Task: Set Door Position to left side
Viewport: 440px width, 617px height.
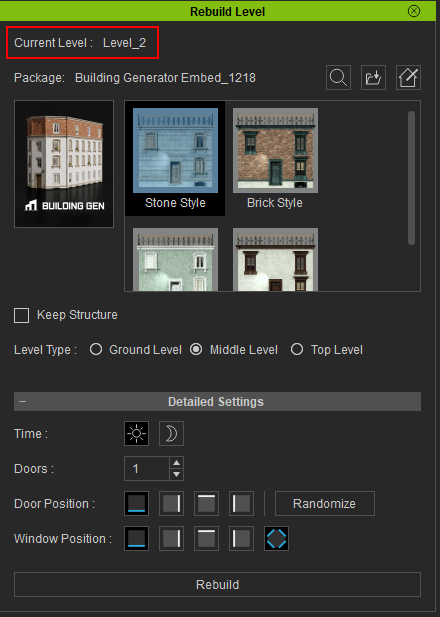Action: 241,503
